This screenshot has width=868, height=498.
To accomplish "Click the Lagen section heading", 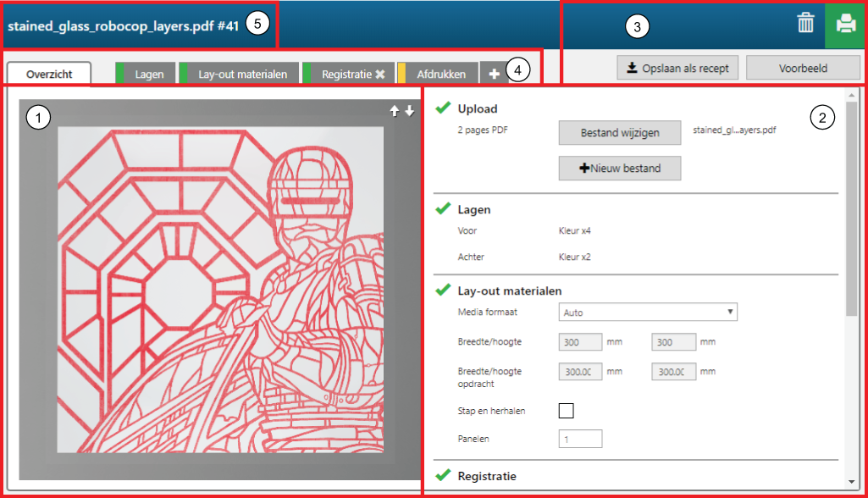I will pos(474,209).
